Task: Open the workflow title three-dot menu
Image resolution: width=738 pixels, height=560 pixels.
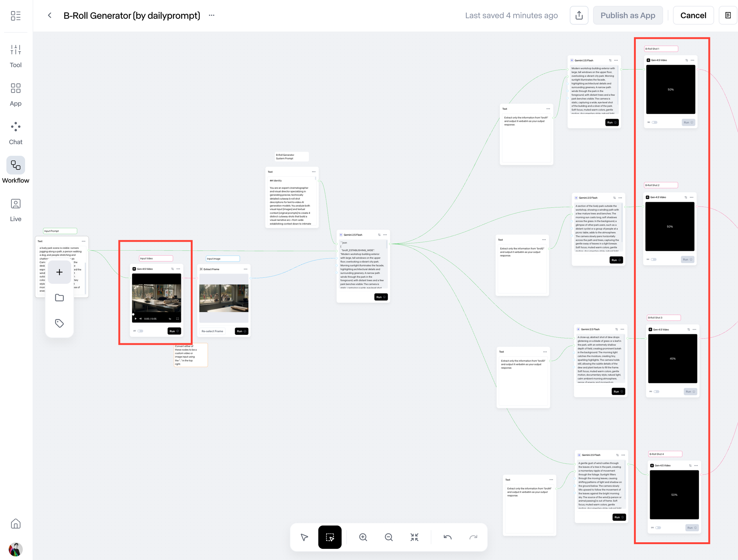Action: [211, 16]
